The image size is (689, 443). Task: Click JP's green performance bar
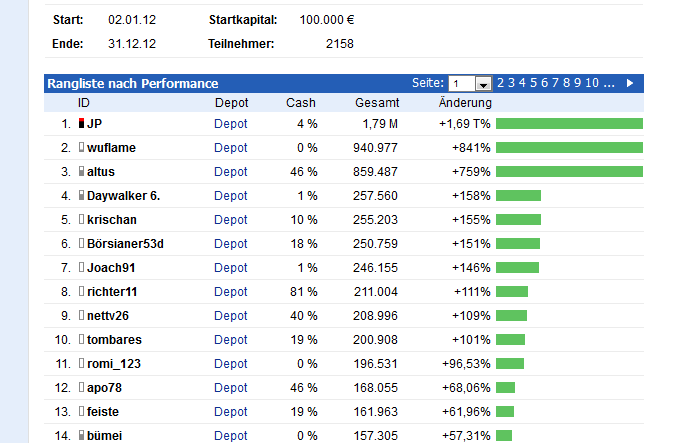point(569,124)
